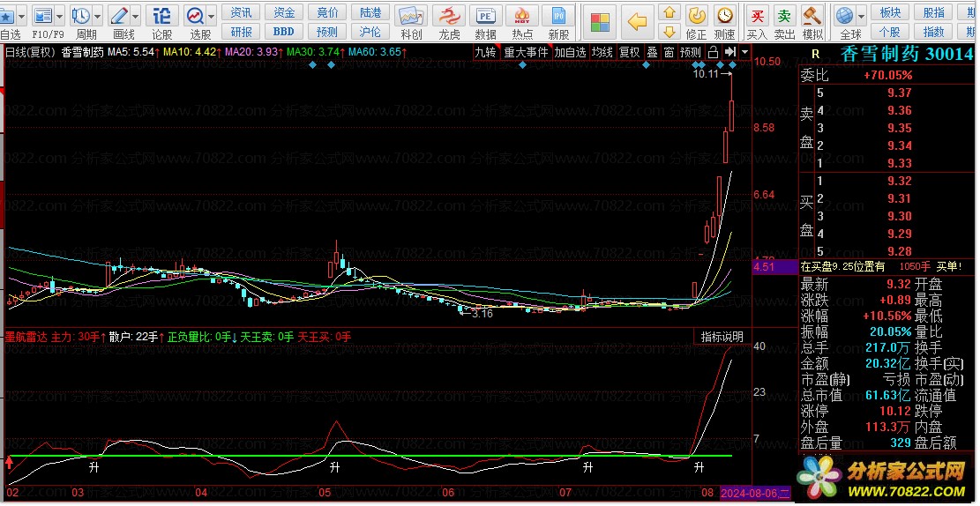Click the down arrow navigation icon
The width and height of the screenshot is (980, 506).
point(670,32)
